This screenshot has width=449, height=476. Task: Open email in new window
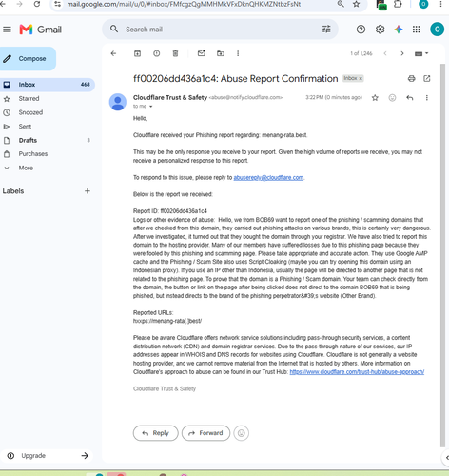tap(427, 78)
